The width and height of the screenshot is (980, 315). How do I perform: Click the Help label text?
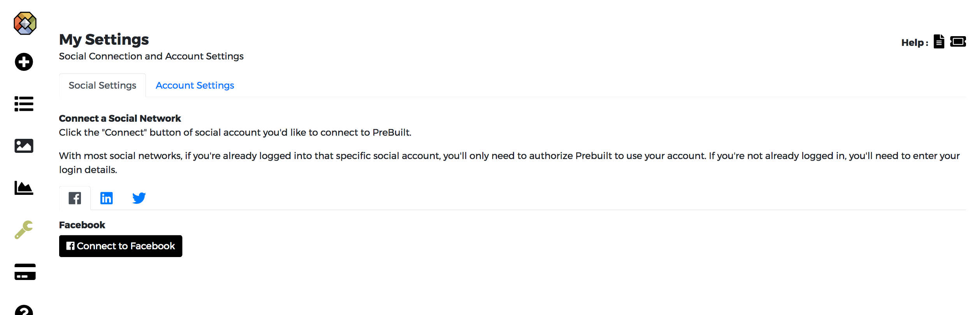(915, 43)
